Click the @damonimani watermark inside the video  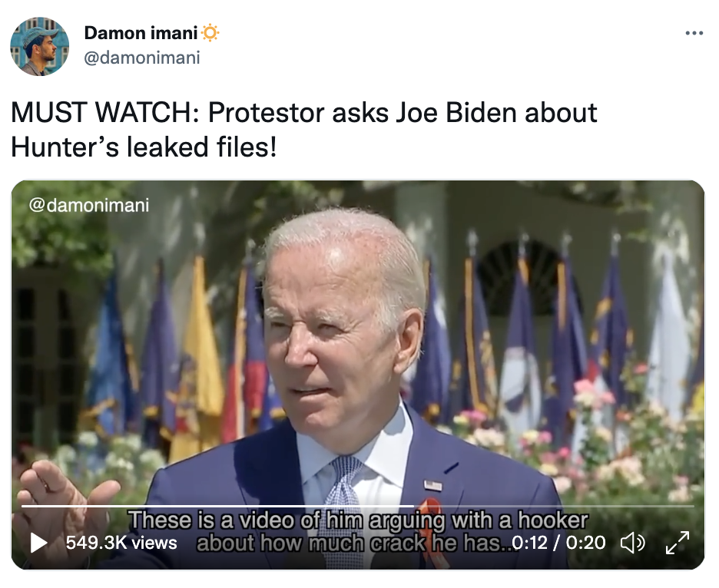[89, 205]
